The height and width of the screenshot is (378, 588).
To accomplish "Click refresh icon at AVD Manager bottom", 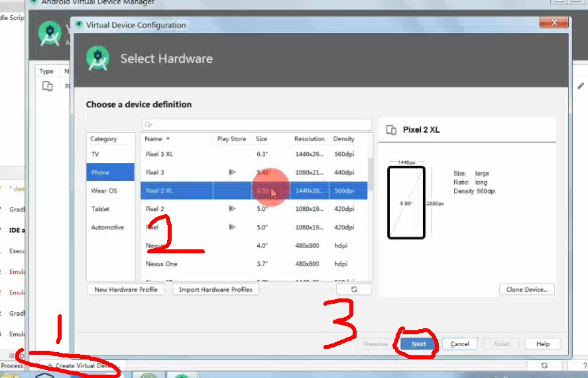I will 544,365.
